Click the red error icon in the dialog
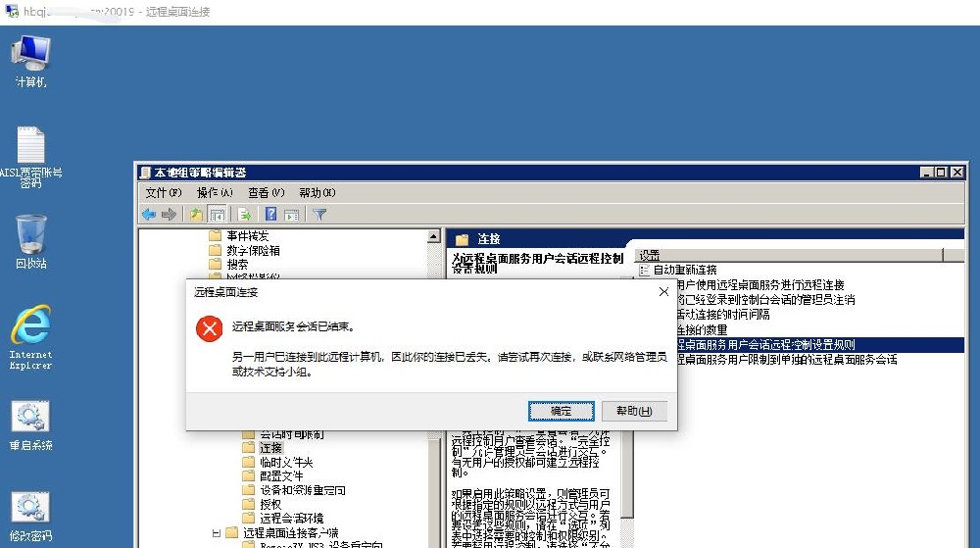The height and width of the screenshot is (548, 980). pyautogui.click(x=210, y=328)
